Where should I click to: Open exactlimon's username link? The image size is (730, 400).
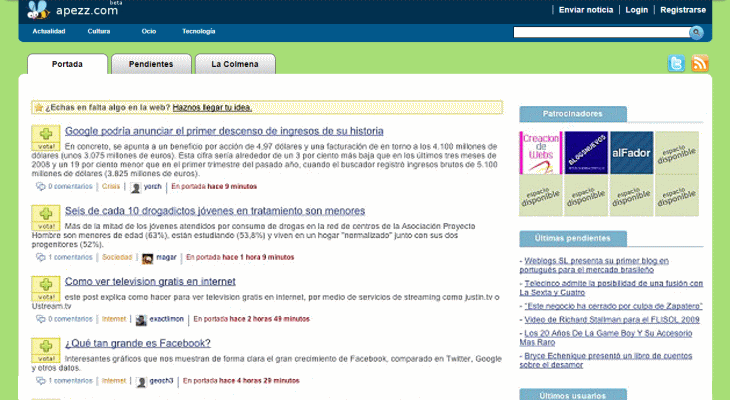click(x=167, y=319)
